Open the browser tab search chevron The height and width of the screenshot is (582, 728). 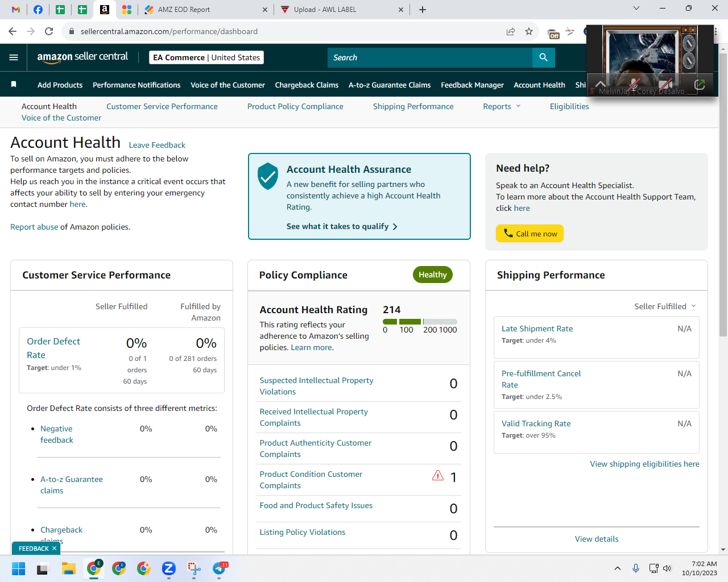pyautogui.click(x=636, y=8)
